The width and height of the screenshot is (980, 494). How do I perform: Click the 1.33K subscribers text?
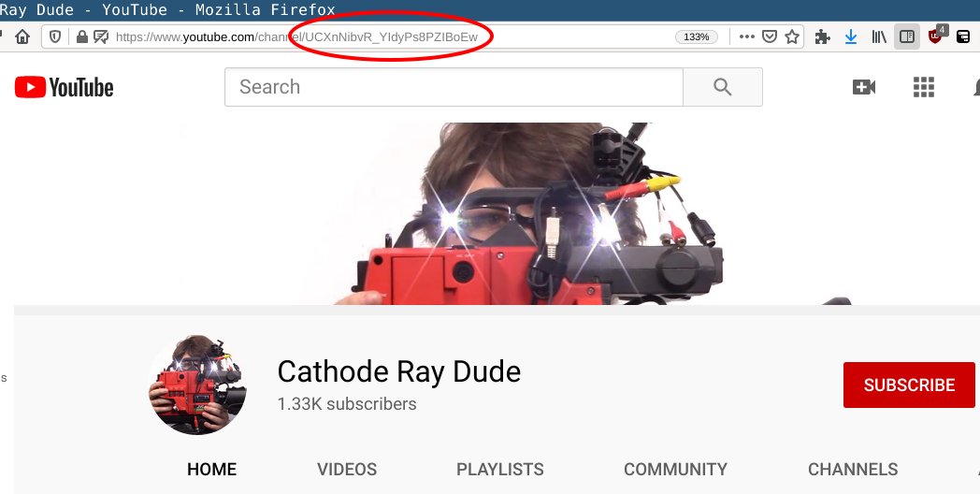click(x=347, y=404)
